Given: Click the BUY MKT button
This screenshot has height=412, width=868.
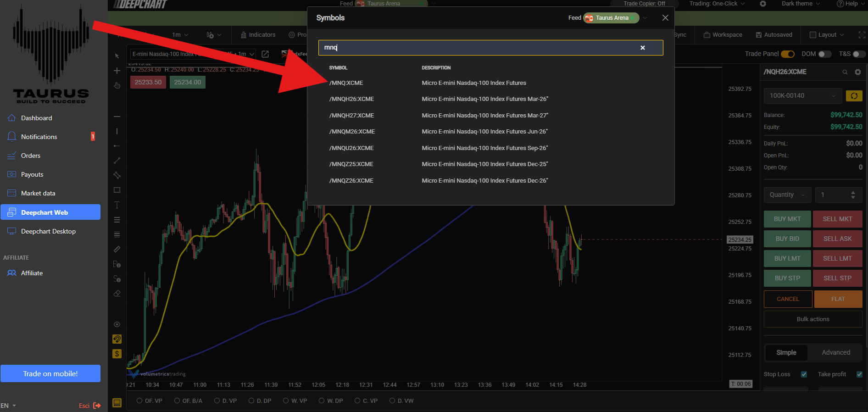Looking at the screenshot, I should coord(787,219).
